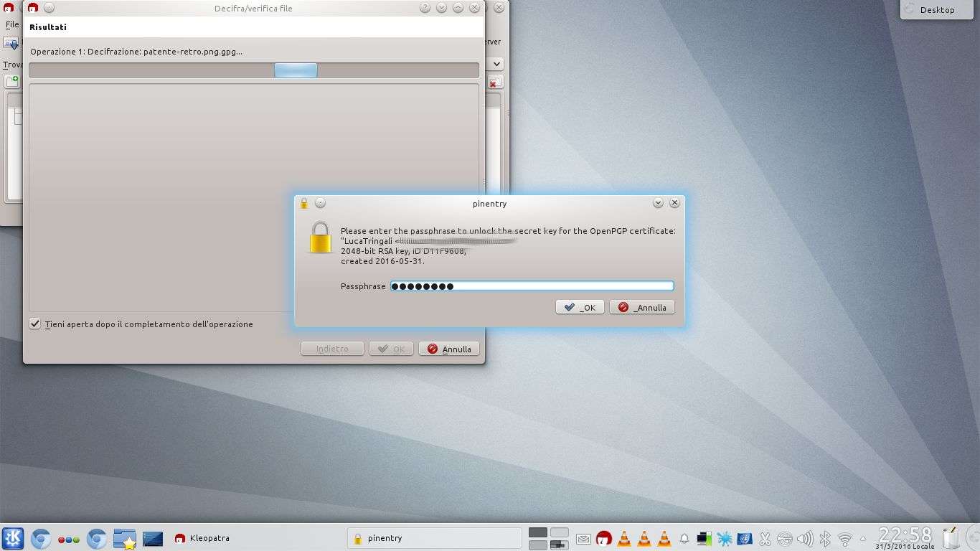
Task: Click the padlock icon in pinentry dialog
Action: (321, 237)
